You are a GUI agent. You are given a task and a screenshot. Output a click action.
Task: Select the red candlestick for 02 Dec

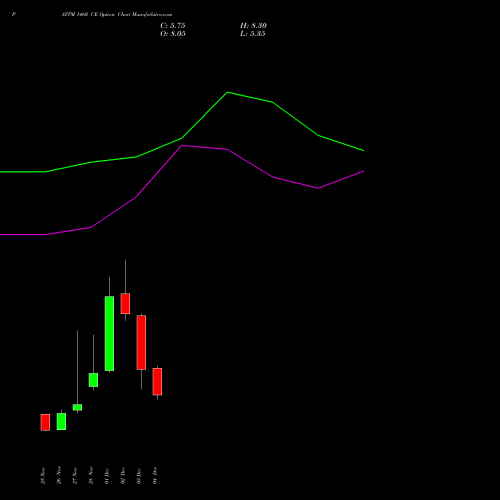pyautogui.click(x=125, y=303)
